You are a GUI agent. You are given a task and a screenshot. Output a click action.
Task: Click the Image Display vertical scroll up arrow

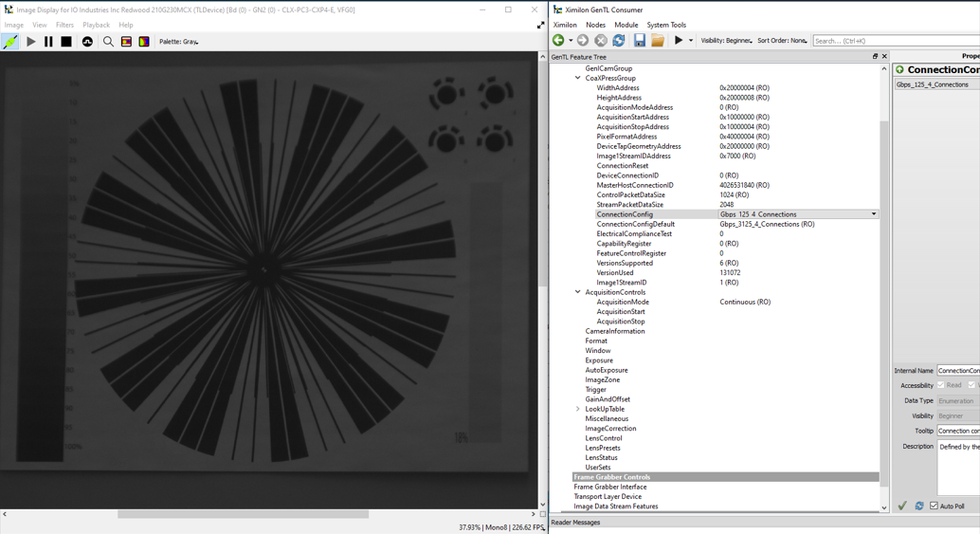point(542,56)
